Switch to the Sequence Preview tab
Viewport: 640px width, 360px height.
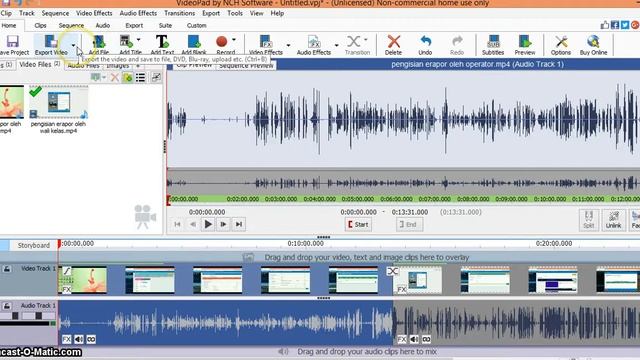pyautogui.click(x=246, y=65)
